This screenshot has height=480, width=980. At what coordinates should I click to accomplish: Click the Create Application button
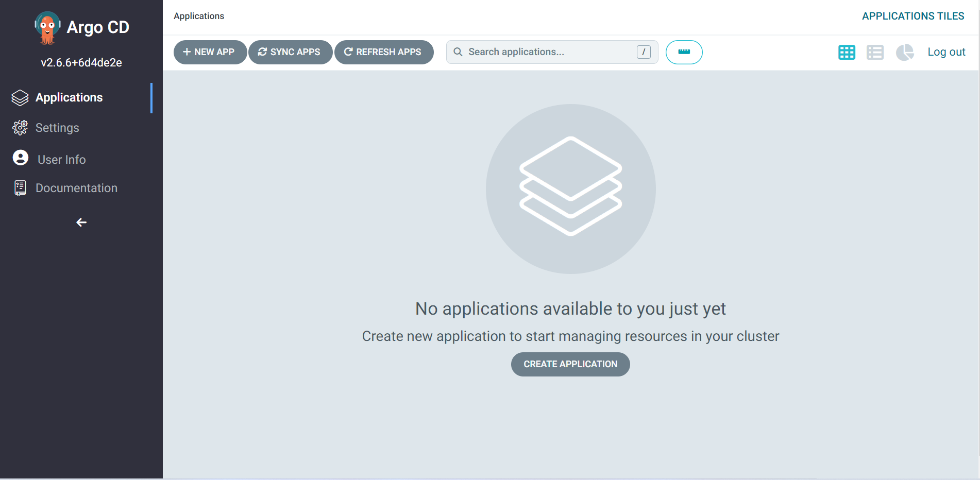tap(570, 364)
